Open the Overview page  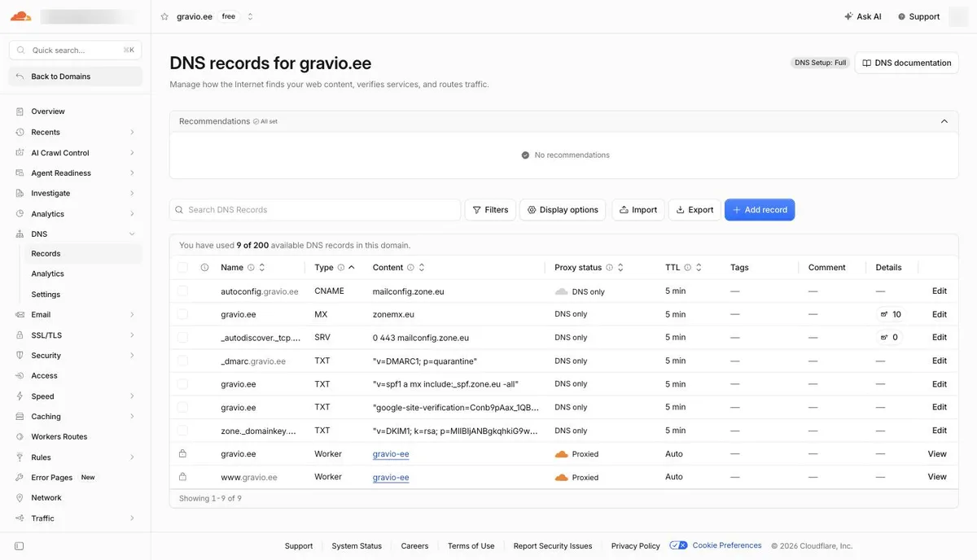point(48,112)
